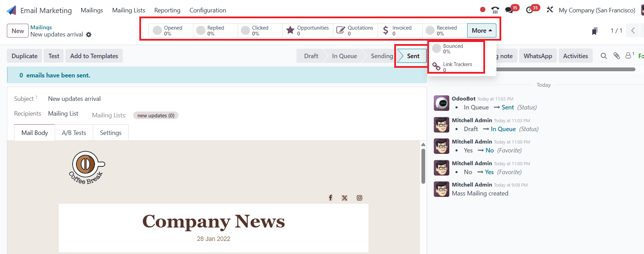The width and height of the screenshot is (644, 254).
Task: Open the VoIP phone icon
Action: point(495,10)
